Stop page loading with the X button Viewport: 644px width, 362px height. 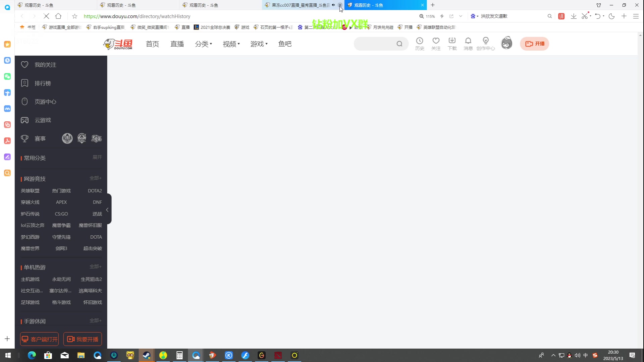46,16
